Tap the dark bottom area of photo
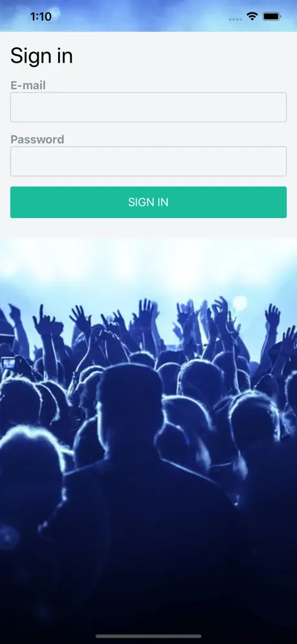Viewport: 297px width, 644px height. [x=148, y=596]
